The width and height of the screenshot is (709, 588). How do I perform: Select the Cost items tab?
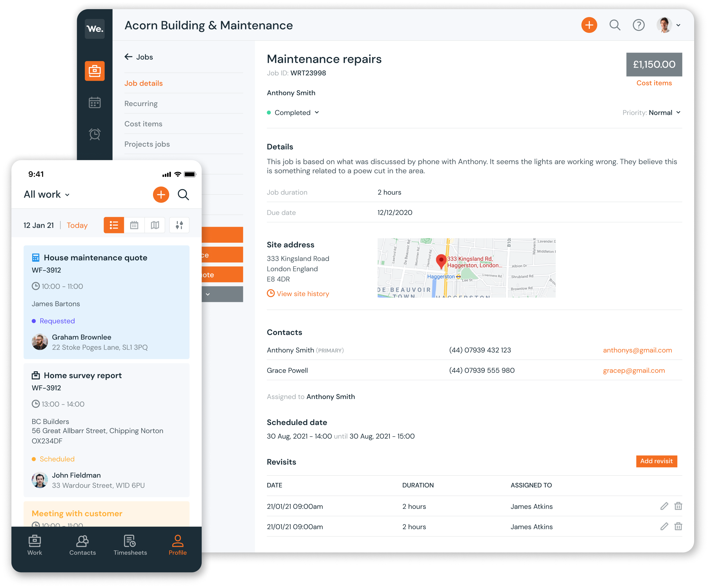point(143,123)
